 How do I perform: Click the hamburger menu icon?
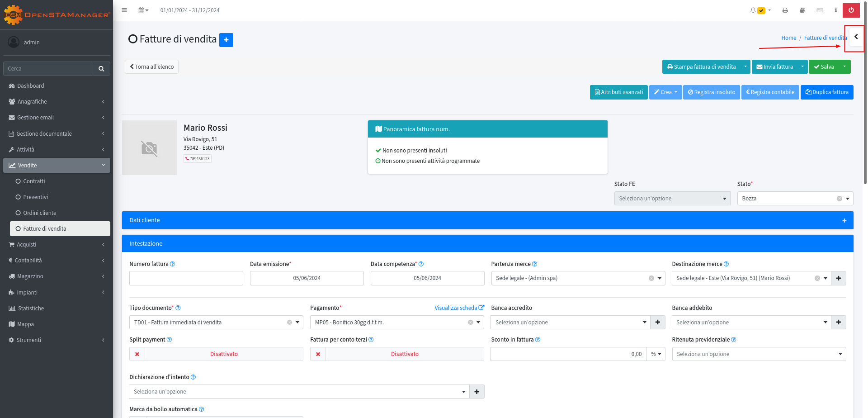(124, 10)
